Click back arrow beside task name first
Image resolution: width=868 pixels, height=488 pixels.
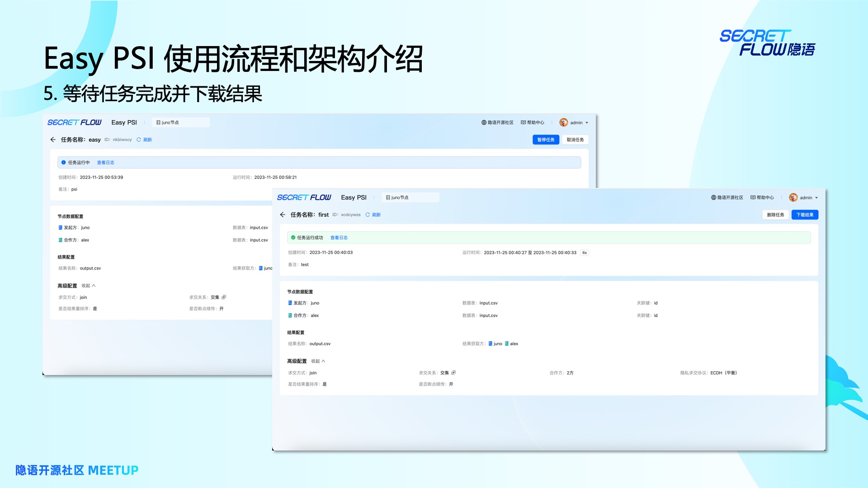(x=283, y=215)
